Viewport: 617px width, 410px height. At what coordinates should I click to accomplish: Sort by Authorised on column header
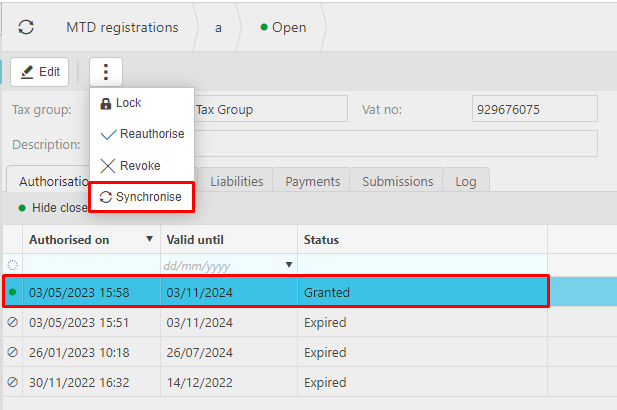[91, 240]
